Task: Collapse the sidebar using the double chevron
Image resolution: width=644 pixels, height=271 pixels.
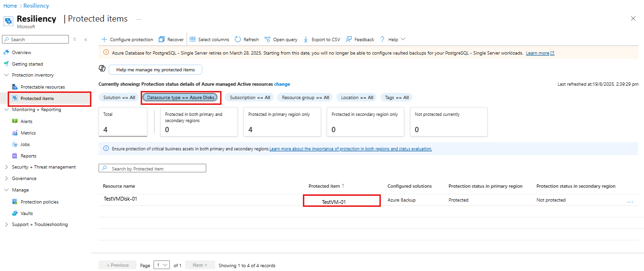Action: [86, 39]
